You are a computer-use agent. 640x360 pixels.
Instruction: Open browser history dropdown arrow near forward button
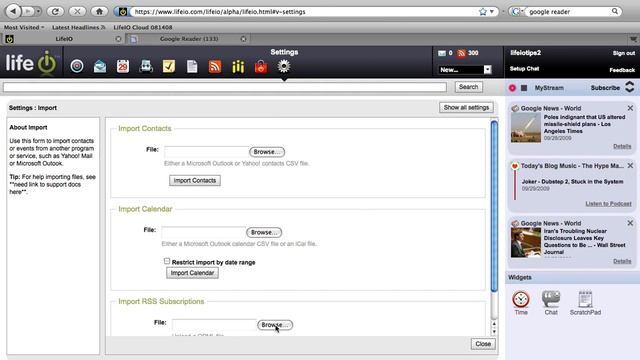point(38,11)
